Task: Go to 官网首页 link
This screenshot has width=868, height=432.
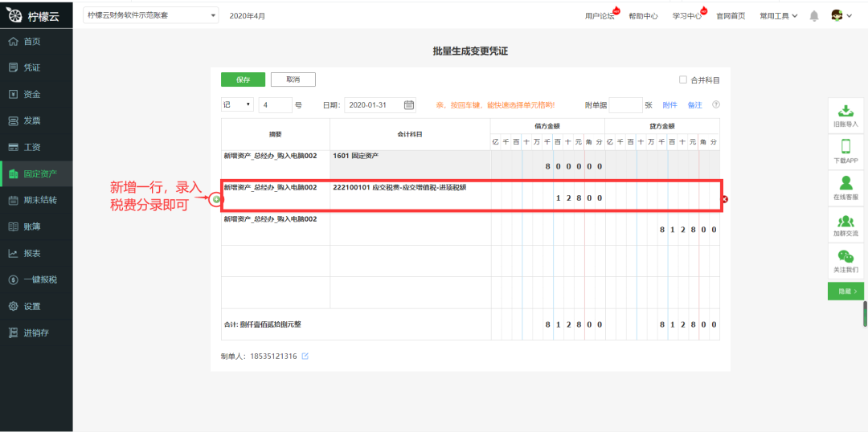Action: [x=731, y=16]
